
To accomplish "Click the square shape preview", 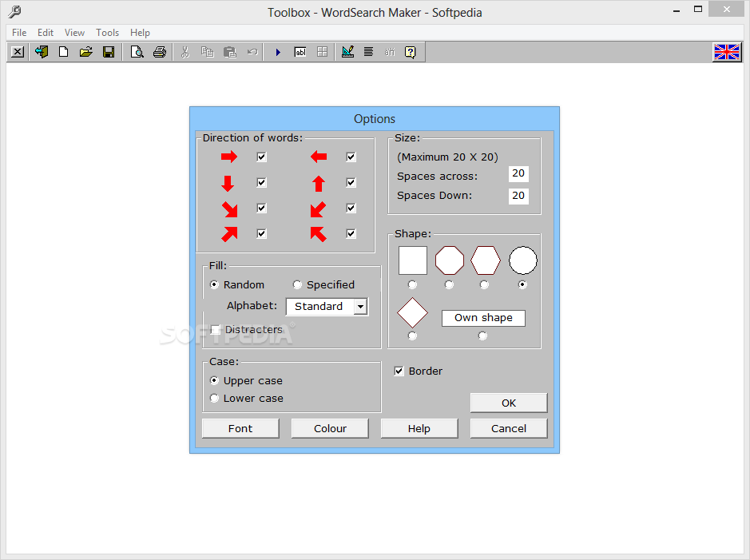I will [x=413, y=260].
